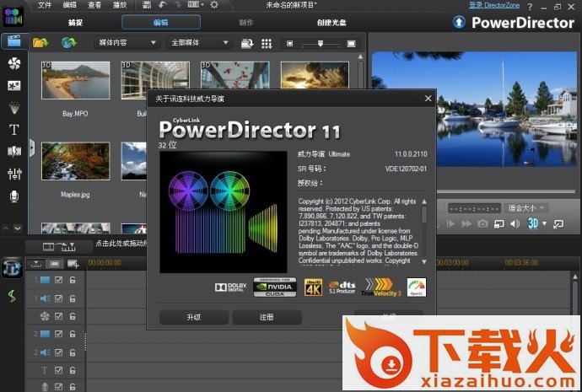Screen dimensions: 582x392
Task: Click the larger thumbnails icon right of slider
Action: [x=351, y=44]
